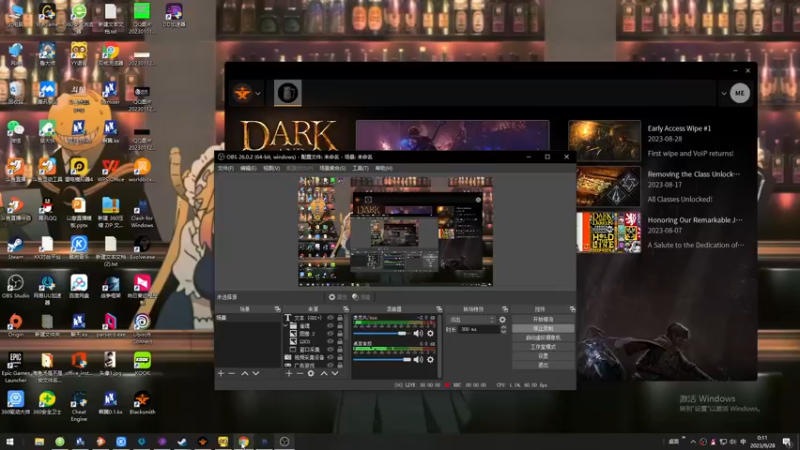This screenshot has height=450, width=800.
Task: Open the transition type dropdown in scene transitions
Action: pos(472,320)
